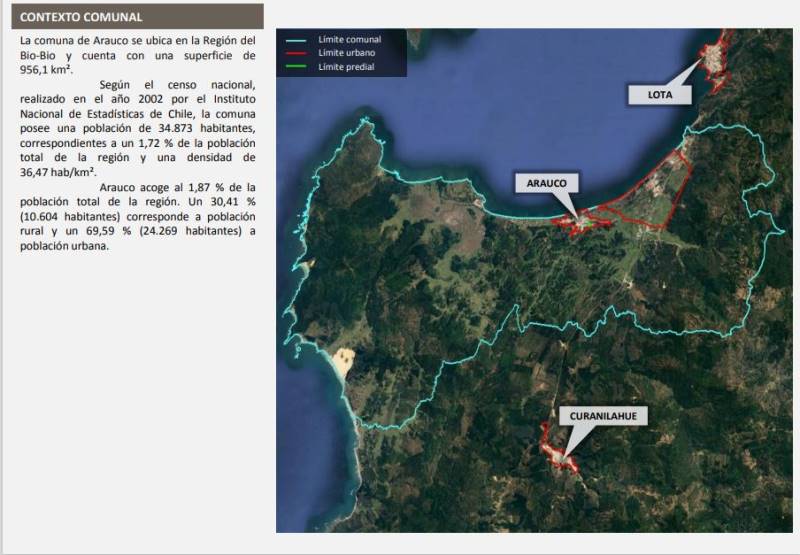
Task: Click the green Límite predial line swatch
Action: pos(296,66)
